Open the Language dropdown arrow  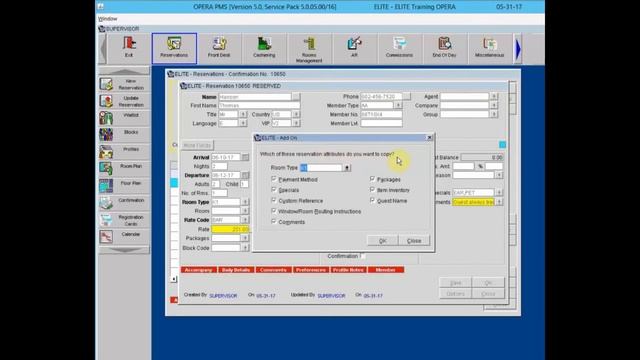click(243, 123)
